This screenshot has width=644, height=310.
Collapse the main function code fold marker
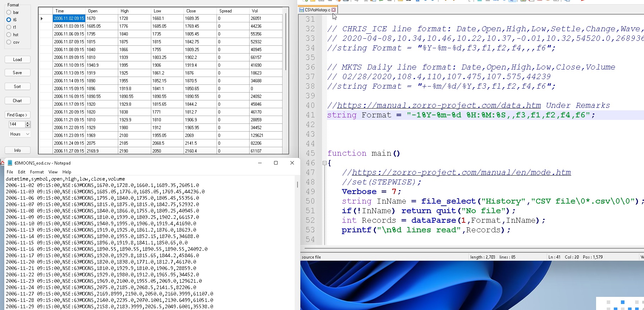tap(324, 163)
